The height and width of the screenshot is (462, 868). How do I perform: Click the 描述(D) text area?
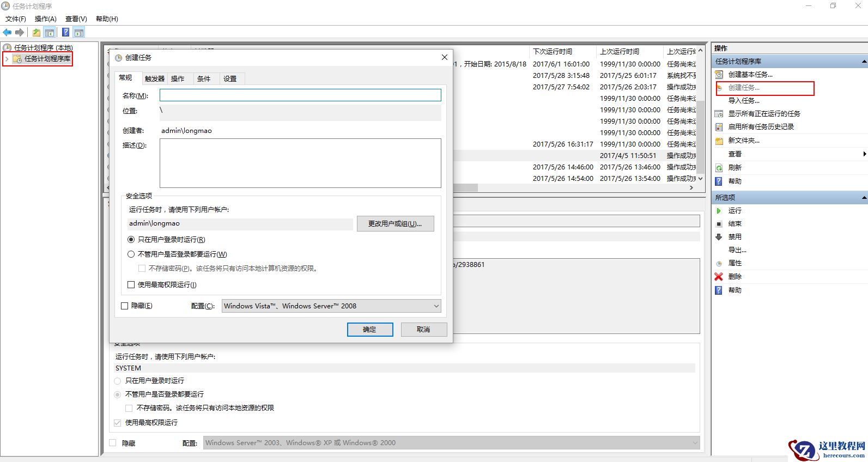click(x=300, y=163)
